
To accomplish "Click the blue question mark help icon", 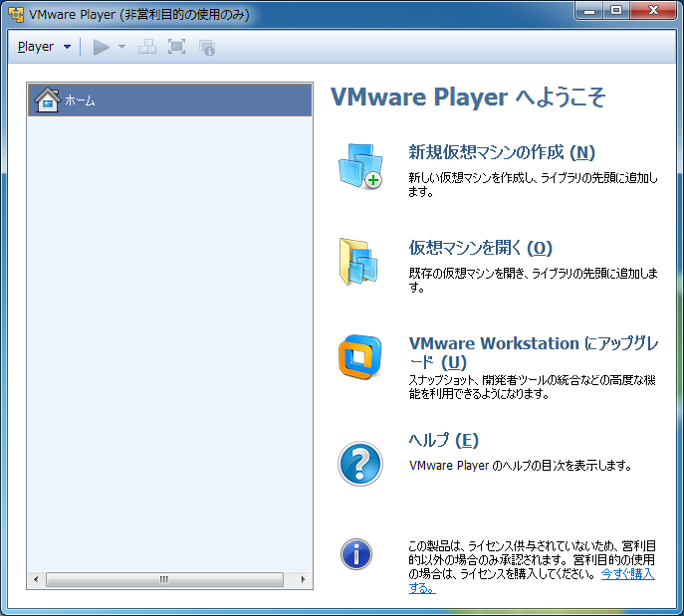I will [360, 464].
